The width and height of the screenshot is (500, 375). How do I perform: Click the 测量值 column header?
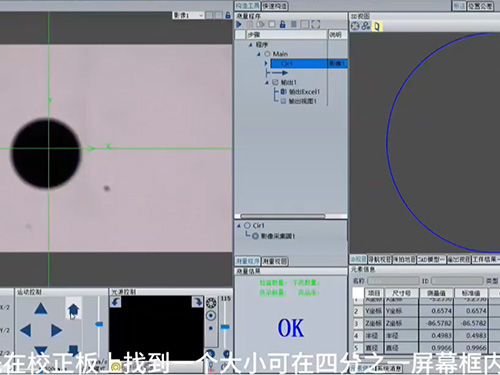click(436, 293)
